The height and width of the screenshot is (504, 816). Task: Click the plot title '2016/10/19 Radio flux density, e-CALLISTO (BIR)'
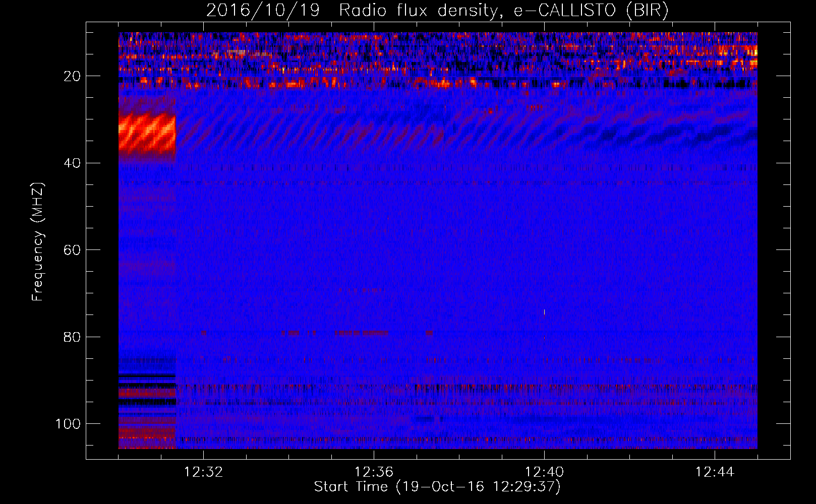point(437,11)
